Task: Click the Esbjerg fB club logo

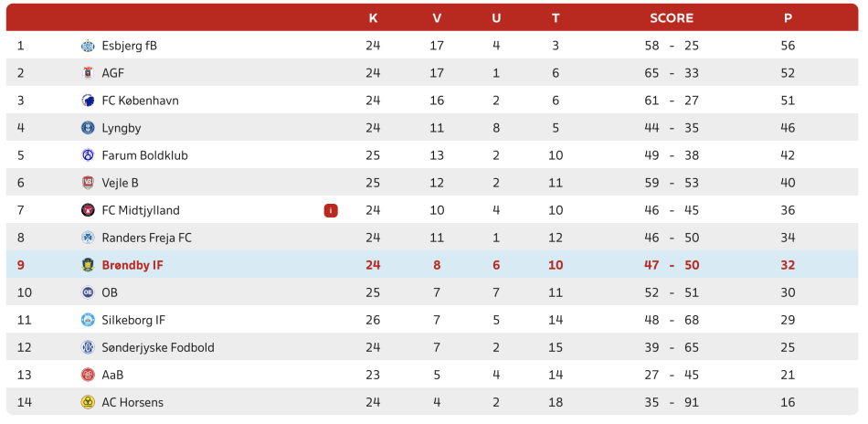Action: 88,46
